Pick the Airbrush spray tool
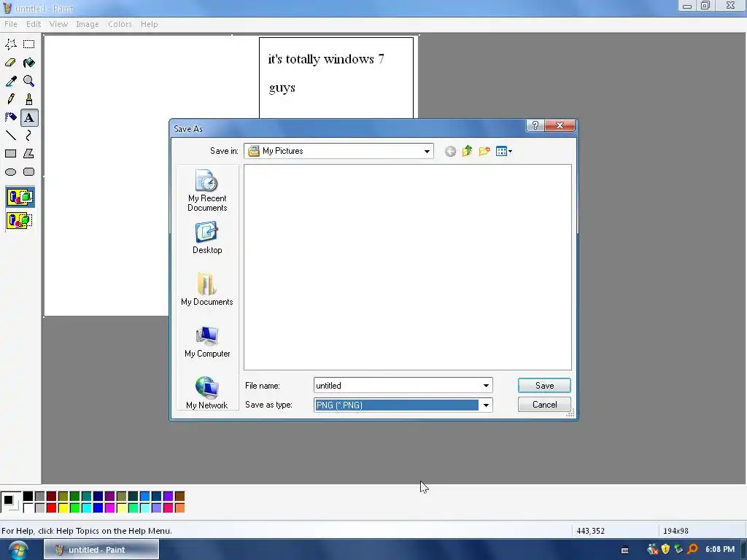Screen dimensions: 747x560 pos(10,117)
